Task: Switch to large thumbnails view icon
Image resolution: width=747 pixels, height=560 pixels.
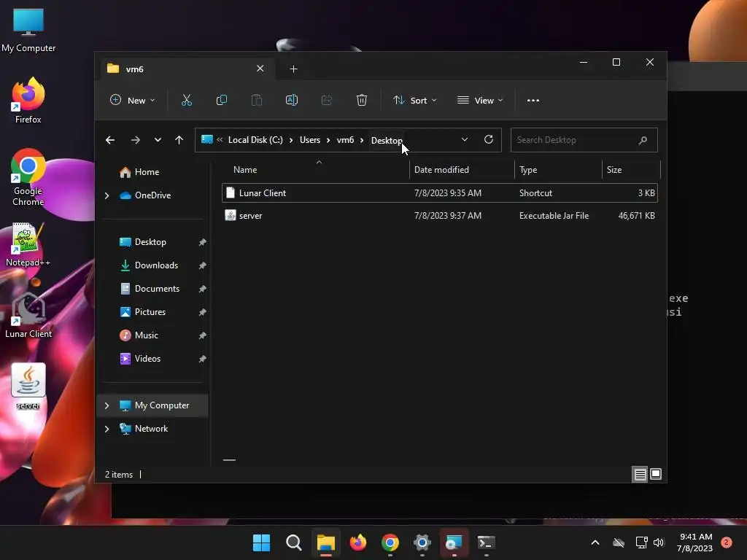Action: coord(656,474)
